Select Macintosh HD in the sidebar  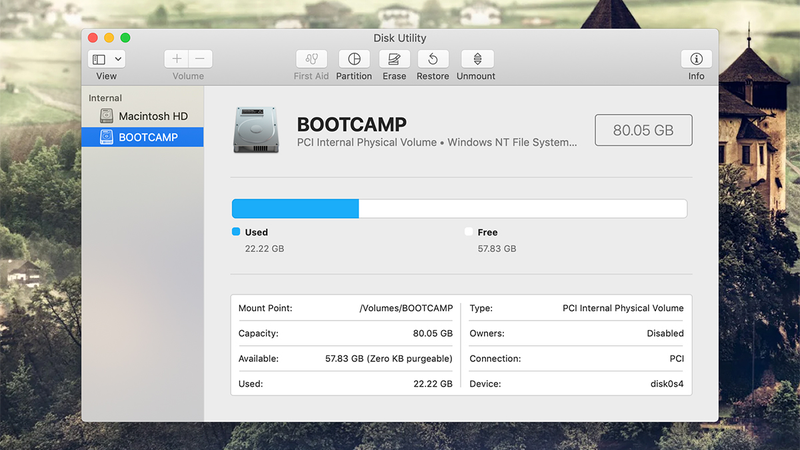click(142, 116)
